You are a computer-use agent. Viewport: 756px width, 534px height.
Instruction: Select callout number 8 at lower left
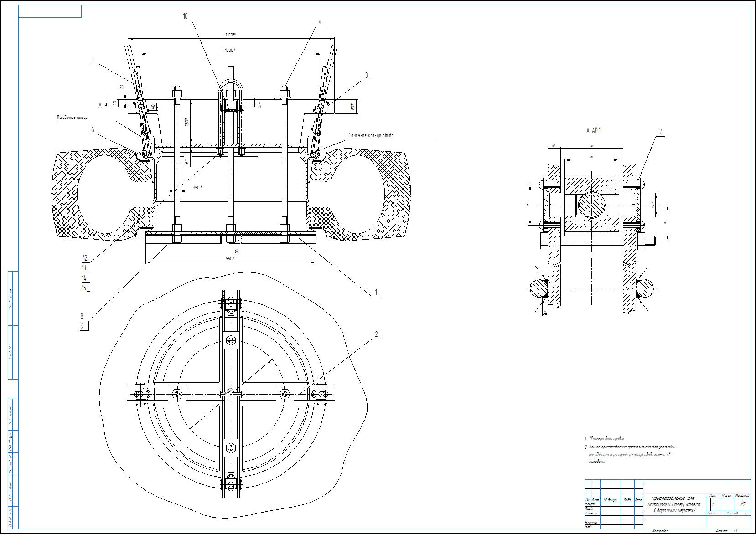82,316
